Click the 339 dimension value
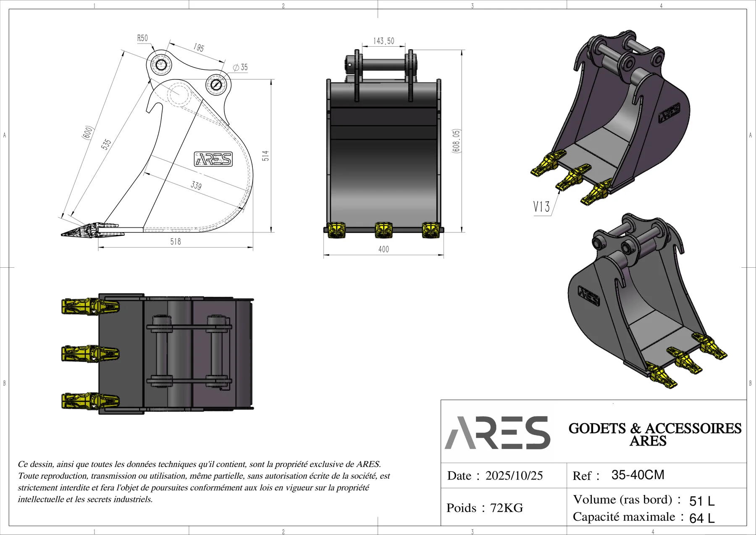 pyautogui.click(x=196, y=185)
